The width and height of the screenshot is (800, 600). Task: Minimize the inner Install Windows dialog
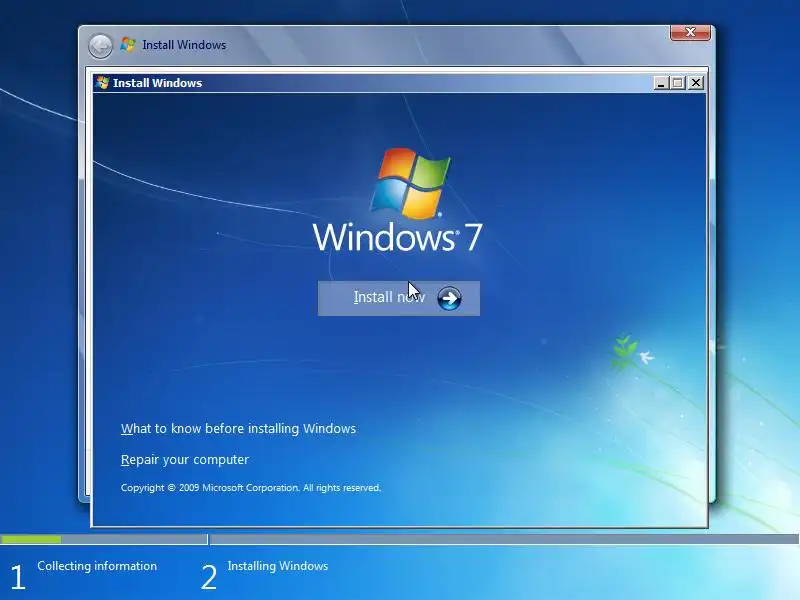tap(661, 83)
